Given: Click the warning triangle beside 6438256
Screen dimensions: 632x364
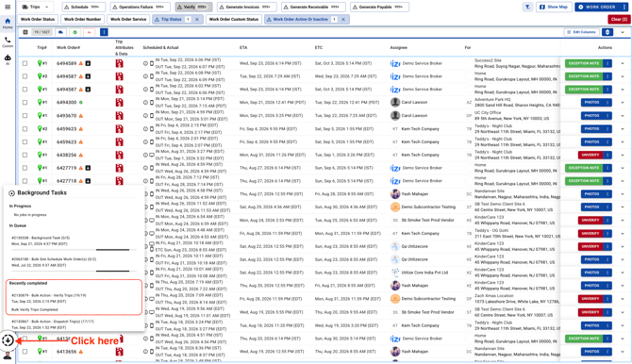Looking at the screenshot, I should coord(80,155).
